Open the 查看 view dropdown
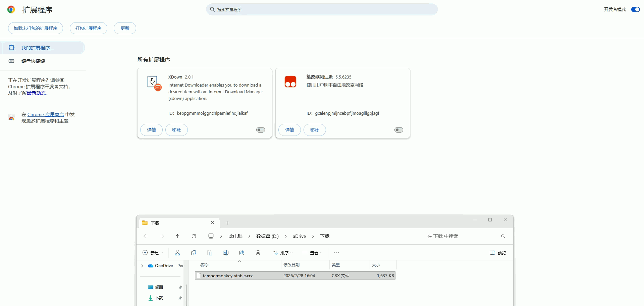This screenshot has height=306, width=644. point(312,253)
